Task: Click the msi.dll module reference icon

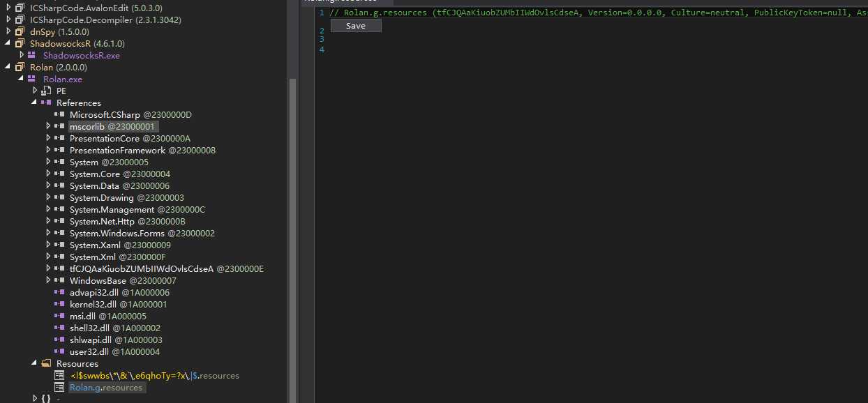Action: tap(59, 316)
